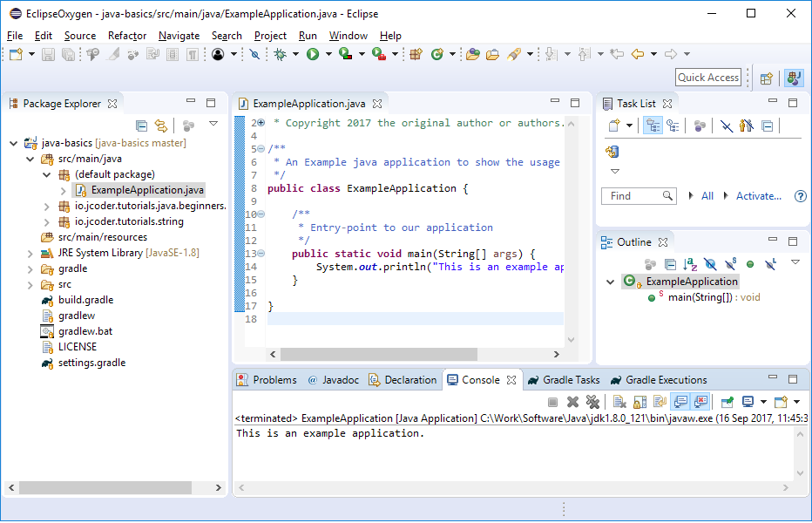Click the Open Type icon
Screen dimensions: 812x523
point(473,54)
